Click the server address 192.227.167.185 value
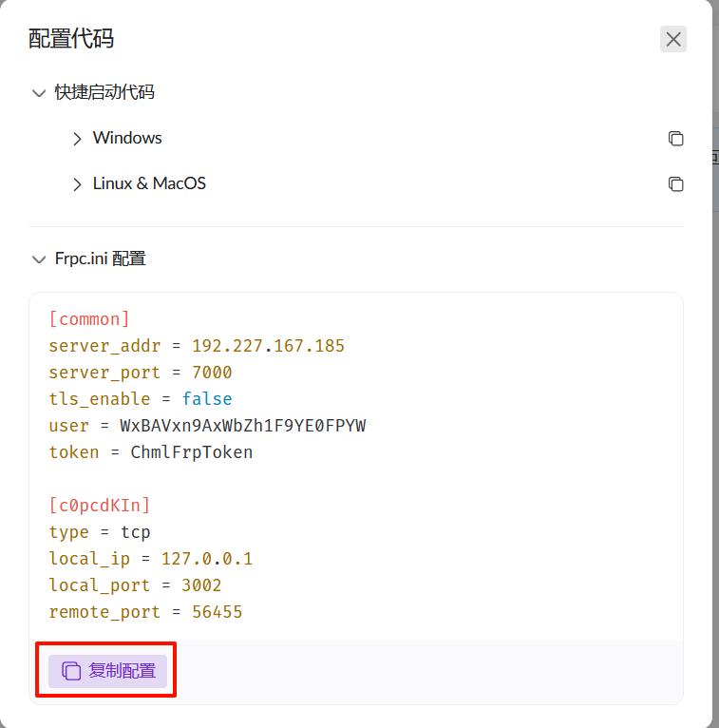 268,346
